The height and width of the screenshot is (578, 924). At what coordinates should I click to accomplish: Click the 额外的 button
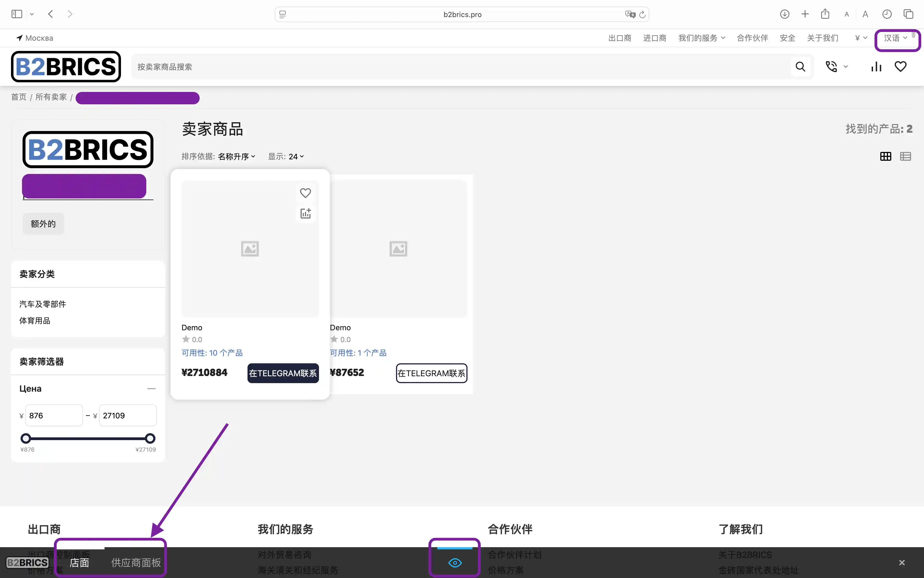43,223
